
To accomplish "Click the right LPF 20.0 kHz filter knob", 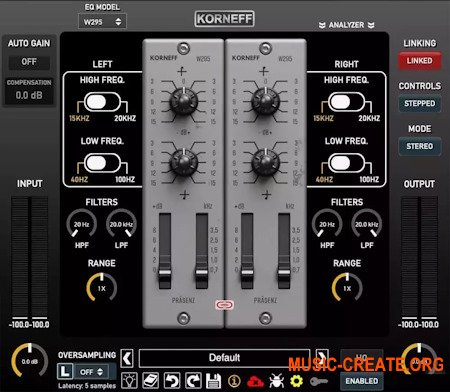I will click(367, 224).
